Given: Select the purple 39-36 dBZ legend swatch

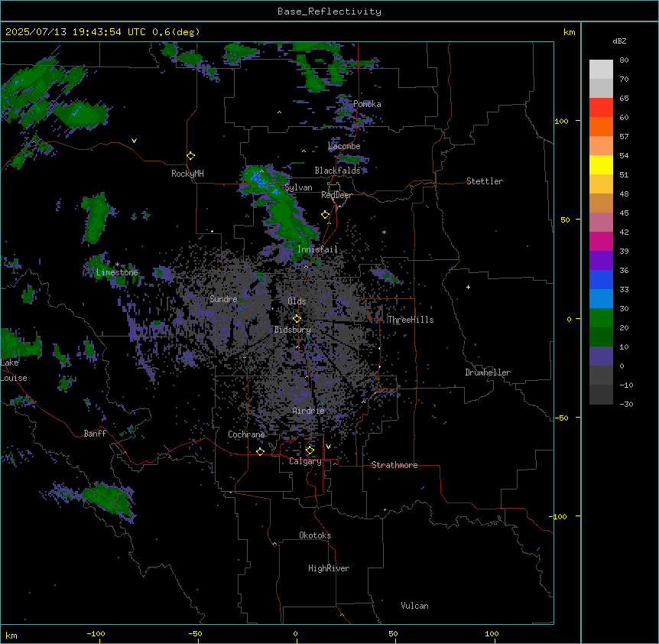Looking at the screenshot, I should 601,261.
